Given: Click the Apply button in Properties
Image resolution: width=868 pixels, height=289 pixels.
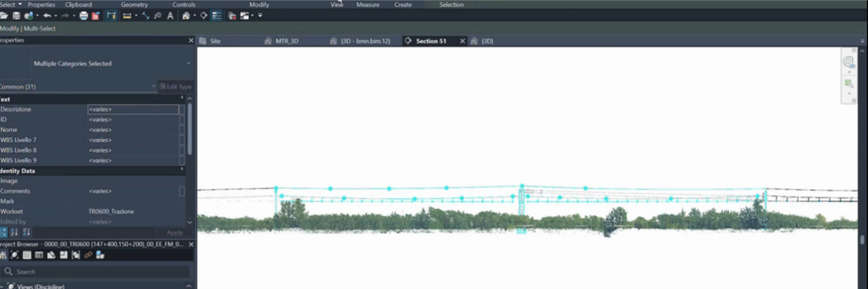Looking at the screenshot, I should 175,232.
